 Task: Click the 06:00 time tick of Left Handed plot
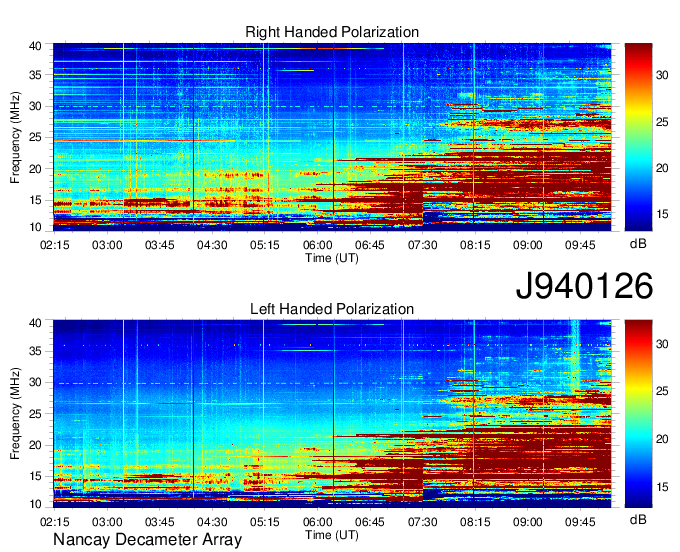click(317, 522)
